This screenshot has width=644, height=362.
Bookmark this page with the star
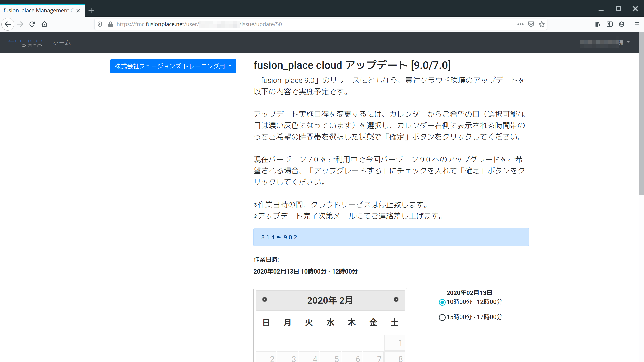(542, 24)
